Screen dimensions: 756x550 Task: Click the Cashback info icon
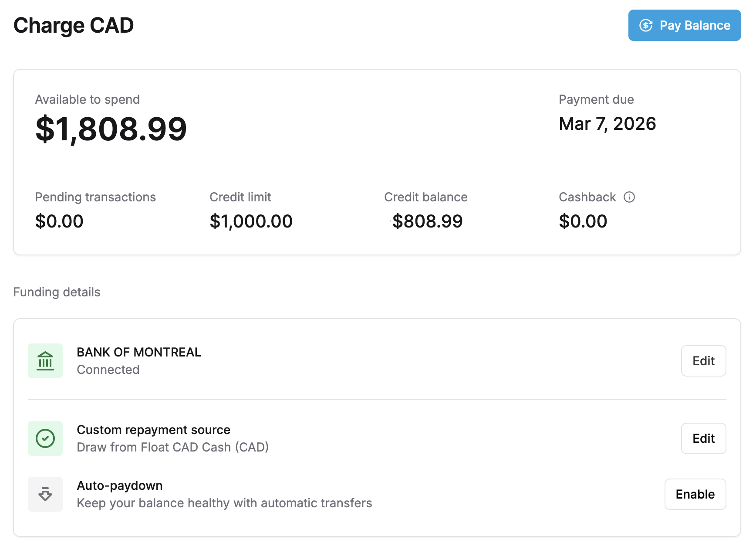629,197
